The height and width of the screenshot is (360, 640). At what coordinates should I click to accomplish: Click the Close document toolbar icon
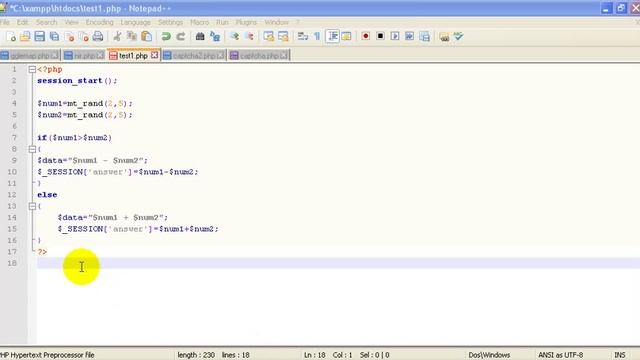click(x=69, y=37)
